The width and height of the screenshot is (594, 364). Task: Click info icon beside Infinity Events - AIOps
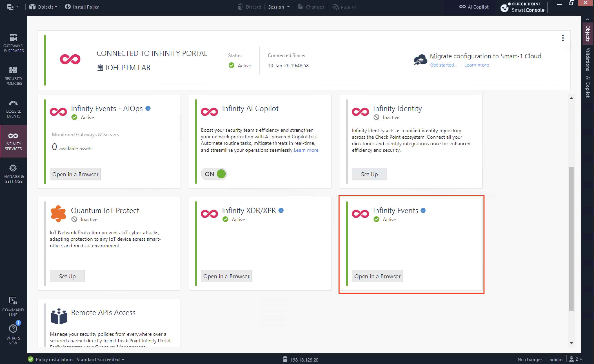[x=148, y=108]
